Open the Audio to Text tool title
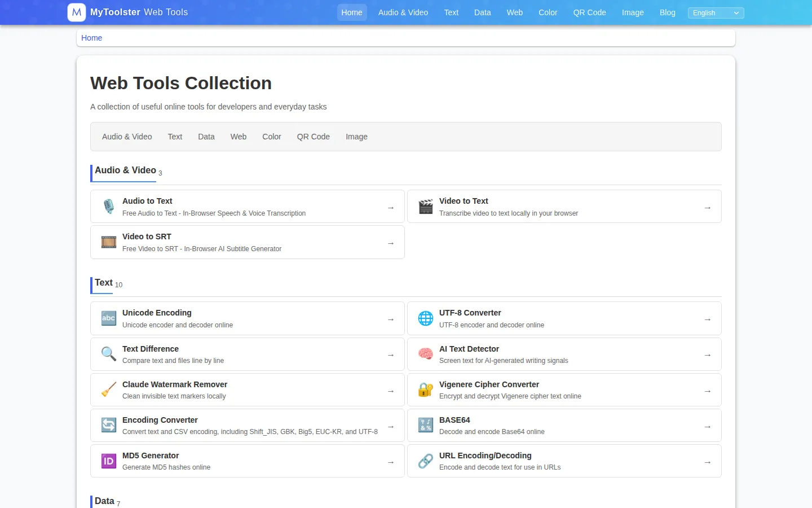The image size is (812, 508). click(x=147, y=201)
